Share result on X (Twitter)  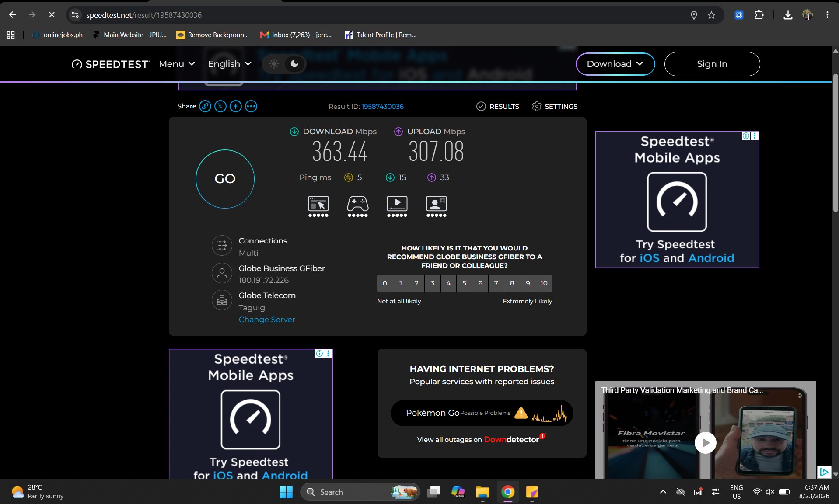pyautogui.click(x=220, y=106)
